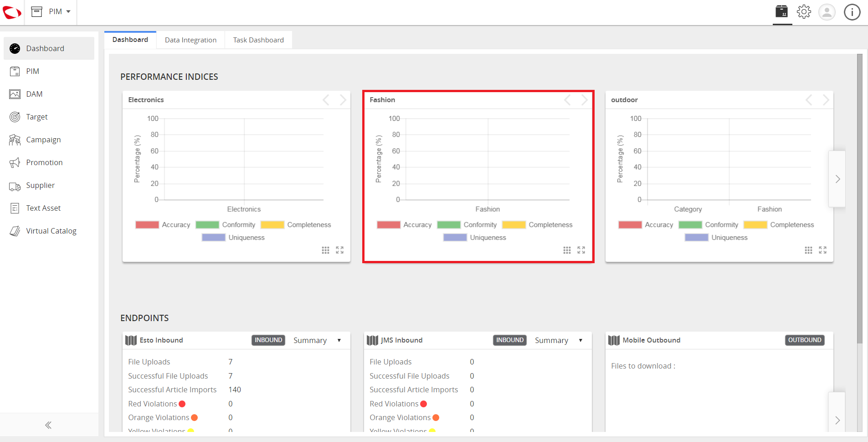
Task: Click Conformity green swatch in outdoor chart
Action: point(690,225)
